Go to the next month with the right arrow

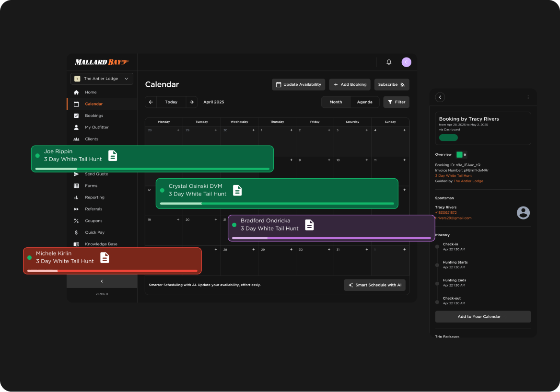pos(191,102)
